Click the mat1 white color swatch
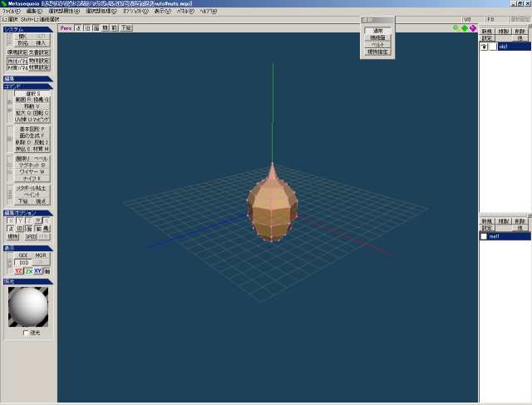The image size is (532, 405). (484, 236)
